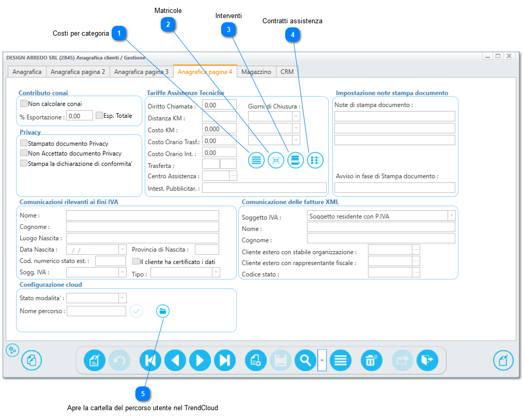Toggle Stampa la dichiarazione di conformita'
524x420 pixels.
pyautogui.click(x=24, y=163)
